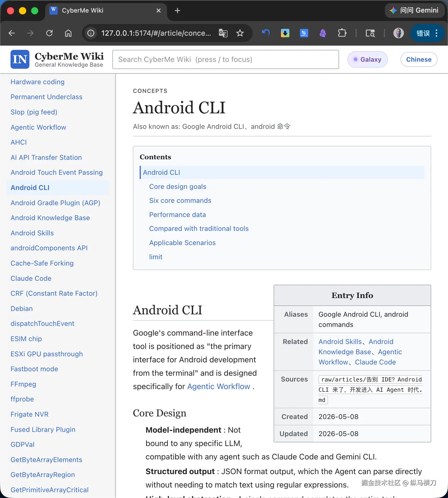The image size is (448, 498).
Task: Open AI API Transfer Station article
Action: tap(46, 157)
